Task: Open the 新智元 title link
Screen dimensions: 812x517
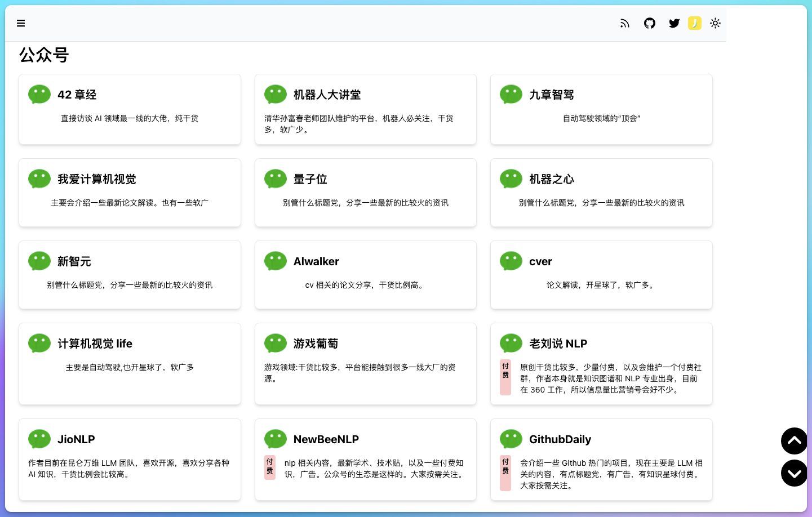Action: (74, 261)
